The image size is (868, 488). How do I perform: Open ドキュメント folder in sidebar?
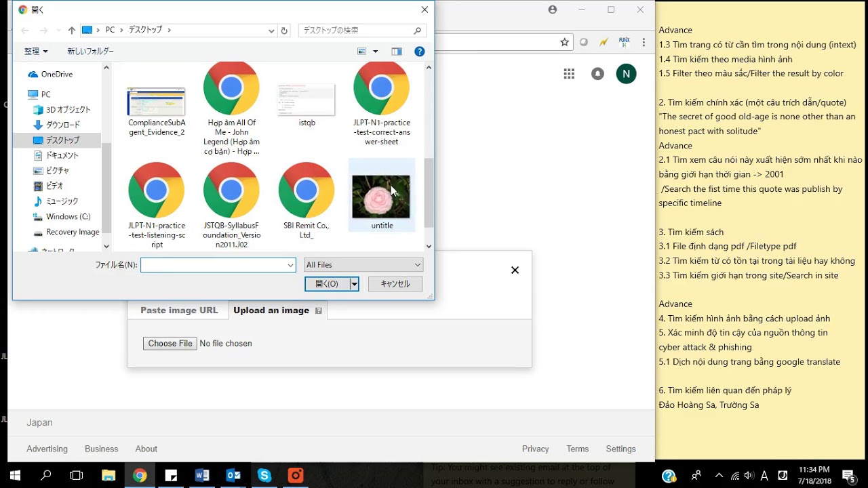tap(56, 156)
